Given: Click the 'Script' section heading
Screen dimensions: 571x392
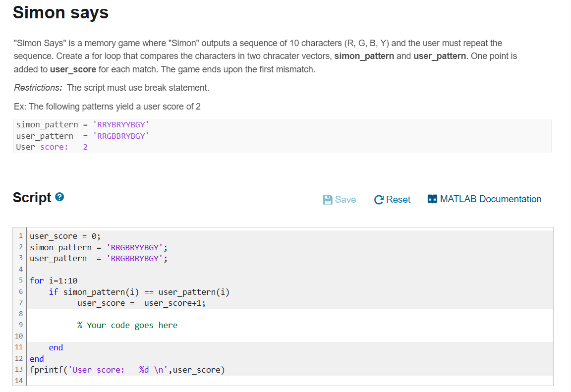Looking at the screenshot, I should [x=32, y=197].
